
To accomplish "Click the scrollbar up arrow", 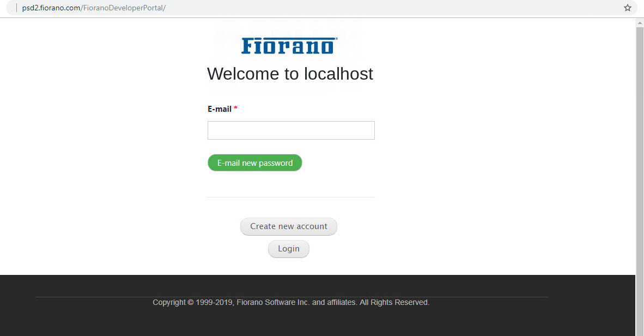I will (640, 23).
